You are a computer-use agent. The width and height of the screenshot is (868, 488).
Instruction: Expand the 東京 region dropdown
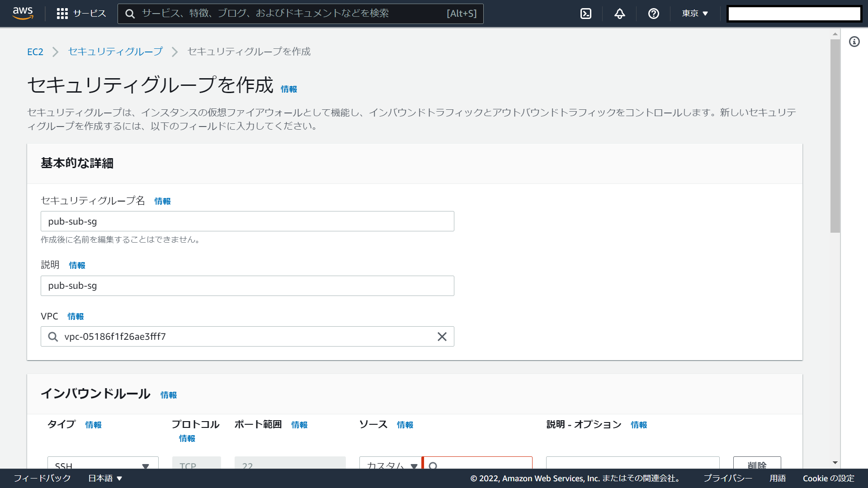click(695, 14)
